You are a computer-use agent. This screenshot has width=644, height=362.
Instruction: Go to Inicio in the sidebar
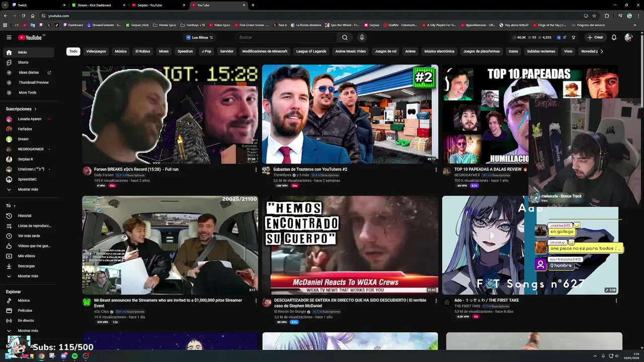29,52
